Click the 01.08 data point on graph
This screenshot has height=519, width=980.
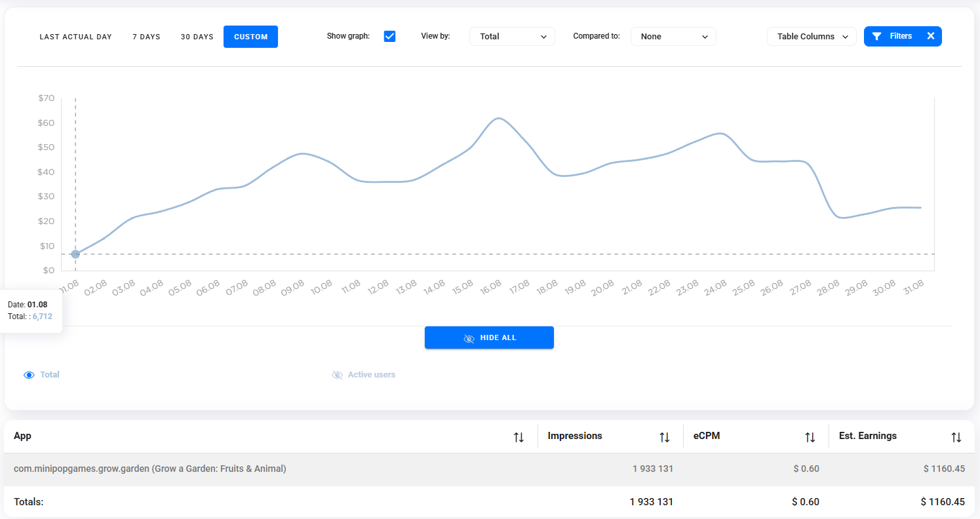pyautogui.click(x=75, y=254)
